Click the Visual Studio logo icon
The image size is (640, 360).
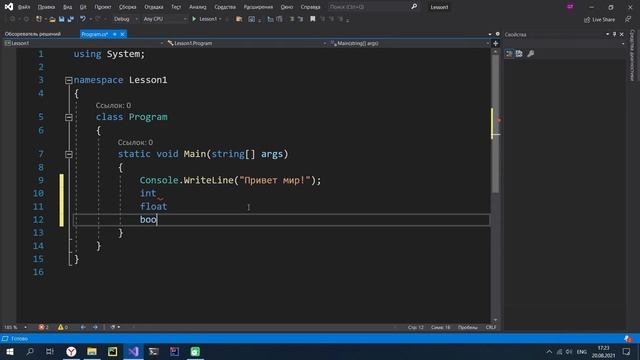[x=9, y=7]
